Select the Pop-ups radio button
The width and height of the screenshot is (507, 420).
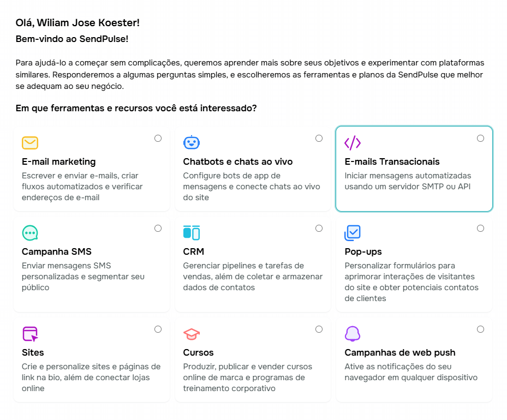pos(480,229)
